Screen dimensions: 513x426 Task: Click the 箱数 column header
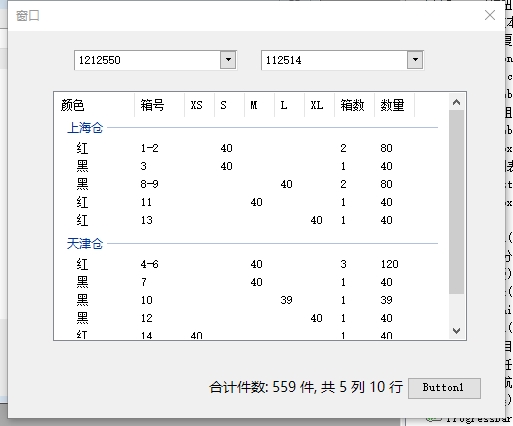tap(354, 105)
